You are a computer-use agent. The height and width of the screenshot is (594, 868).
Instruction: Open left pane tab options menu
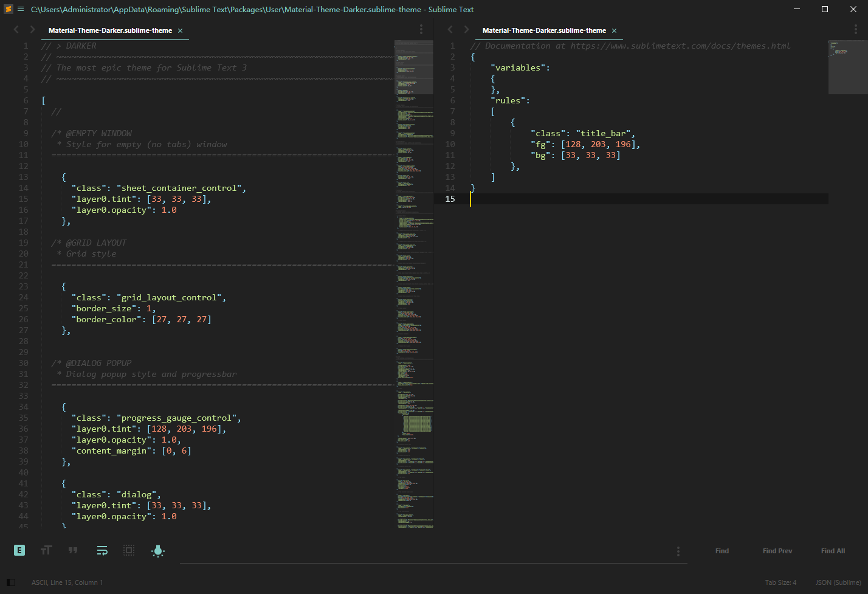(x=421, y=29)
